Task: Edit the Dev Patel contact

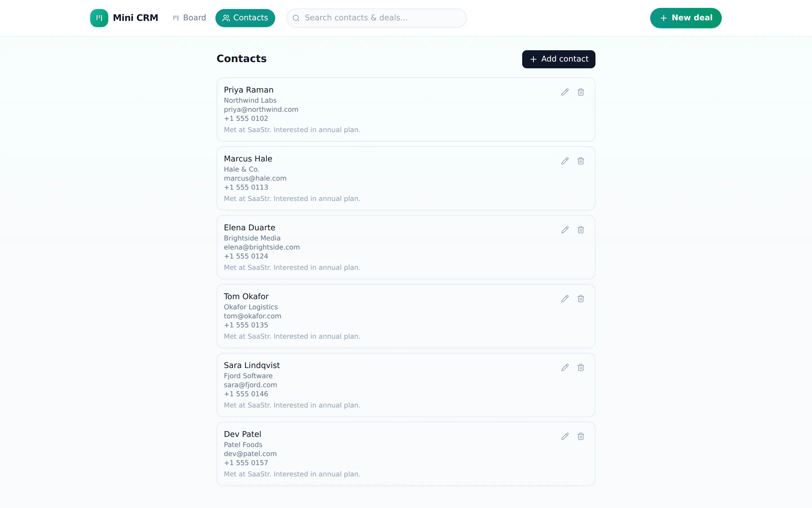Action: click(565, 436)
